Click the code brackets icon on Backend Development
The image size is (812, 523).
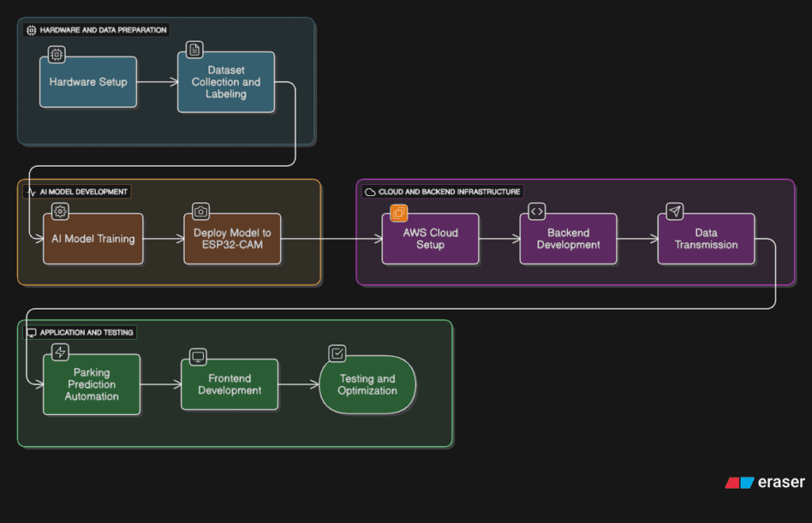[x=537, y=211]
